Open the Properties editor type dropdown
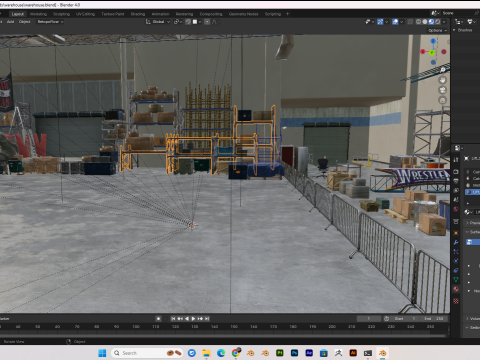The width and height of the screenshot is (480, 360). point(458,148)
